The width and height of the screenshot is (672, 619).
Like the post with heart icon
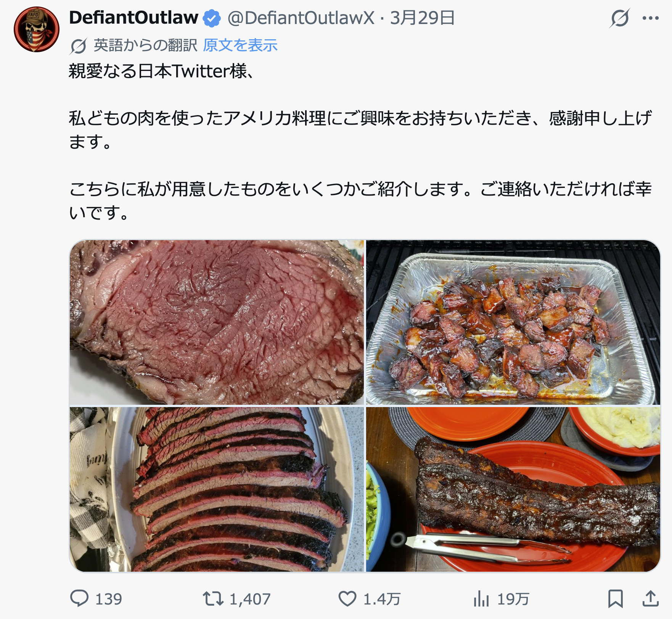[347, 598]
